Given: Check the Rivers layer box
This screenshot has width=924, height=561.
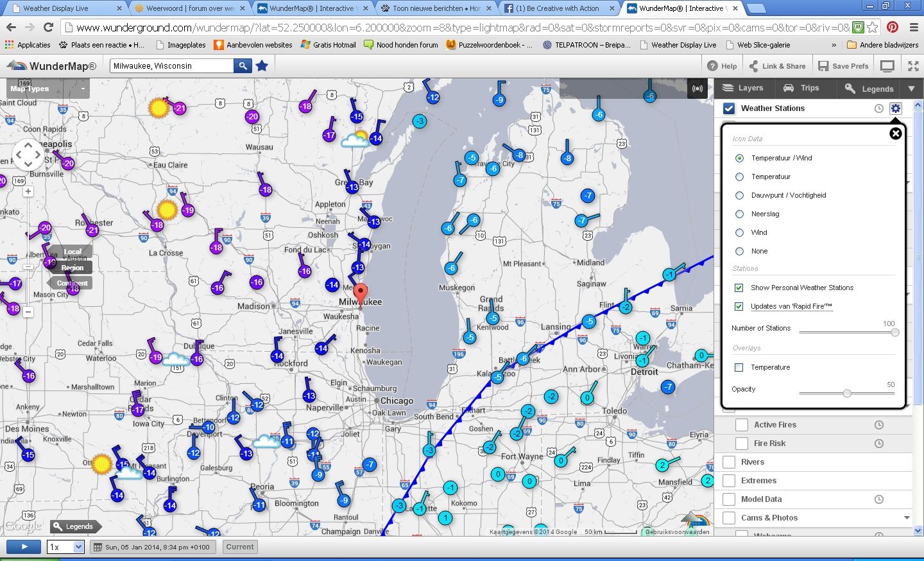Looking at the screenshot, I should [x=729, y=462].
